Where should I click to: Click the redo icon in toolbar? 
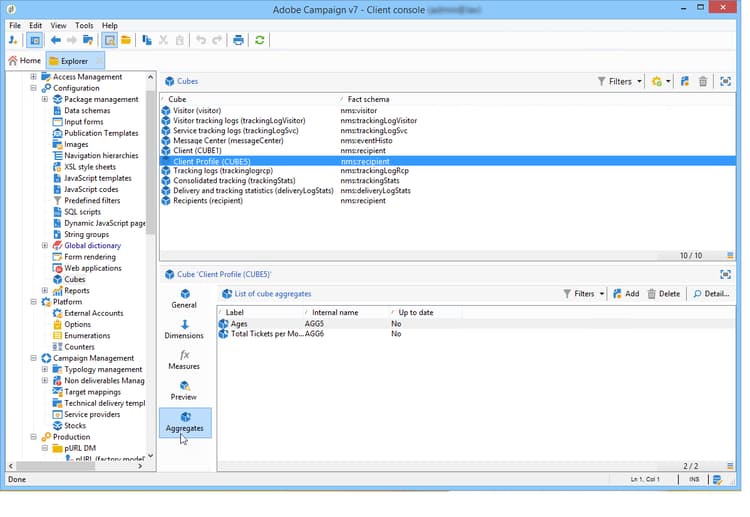tap(217, 40)
